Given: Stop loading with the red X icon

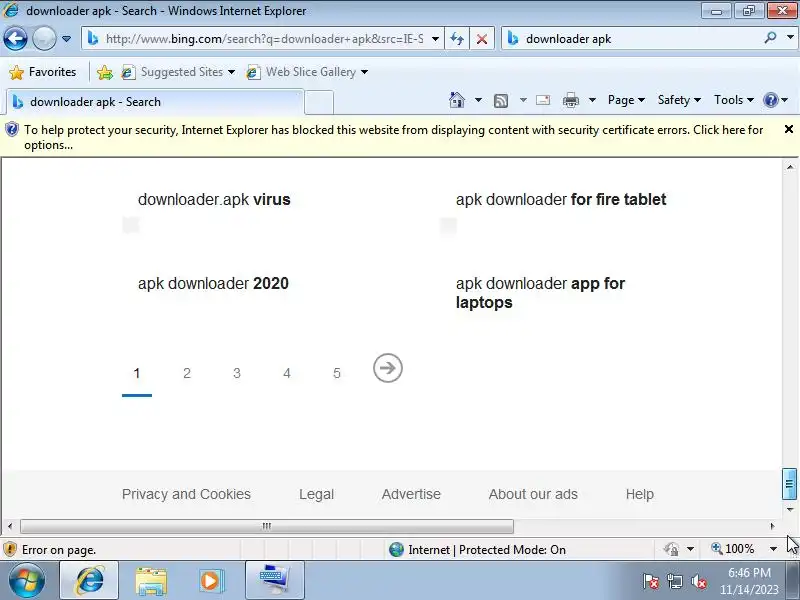Looking at the screenshot, I should 481,39.
